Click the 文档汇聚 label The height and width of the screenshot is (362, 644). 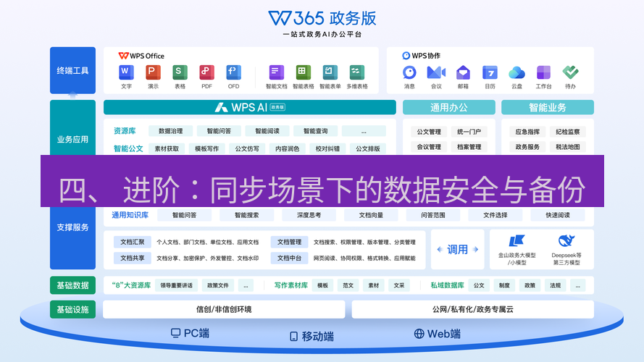tap(133, 242)
